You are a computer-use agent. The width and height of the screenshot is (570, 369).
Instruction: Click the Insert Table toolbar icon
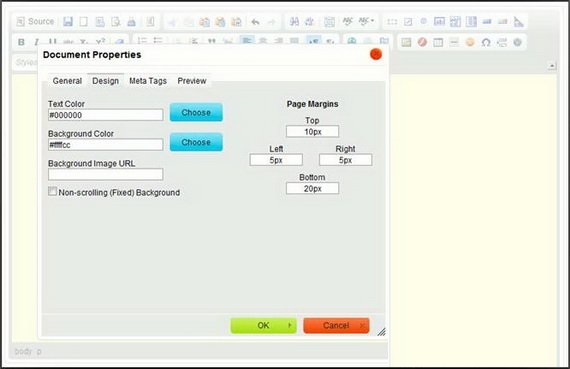coord(438,42)
